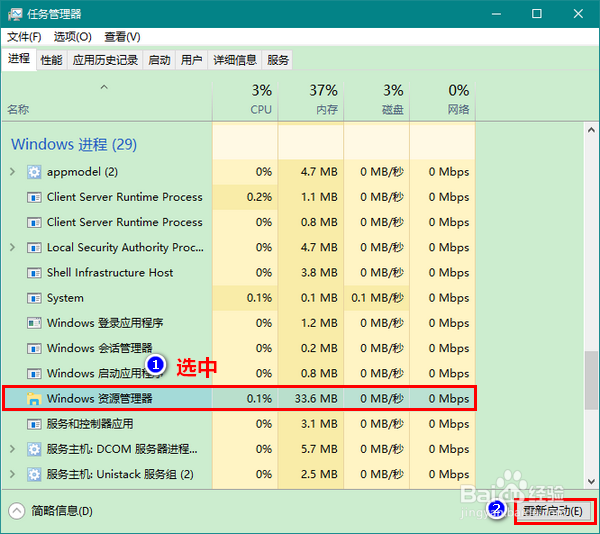Click the 5.7 MB memory value
This screenshot has width=600, height=534.
319,449
